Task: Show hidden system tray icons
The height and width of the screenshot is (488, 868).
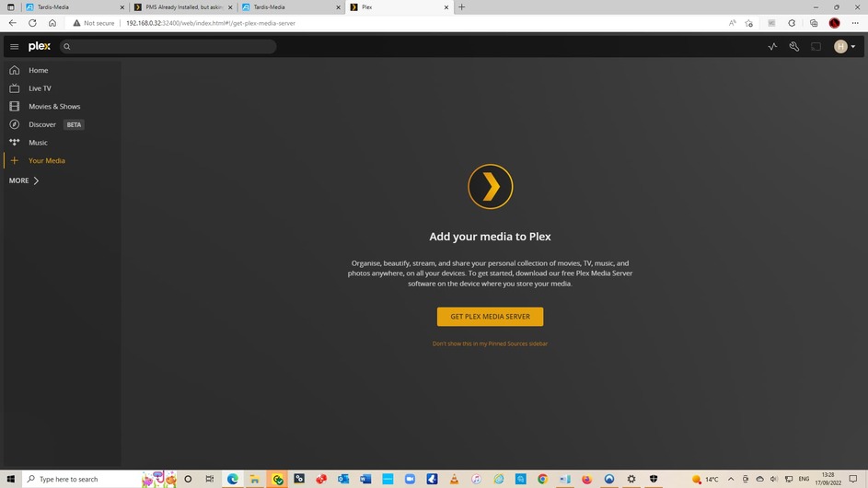Action: 731,479
